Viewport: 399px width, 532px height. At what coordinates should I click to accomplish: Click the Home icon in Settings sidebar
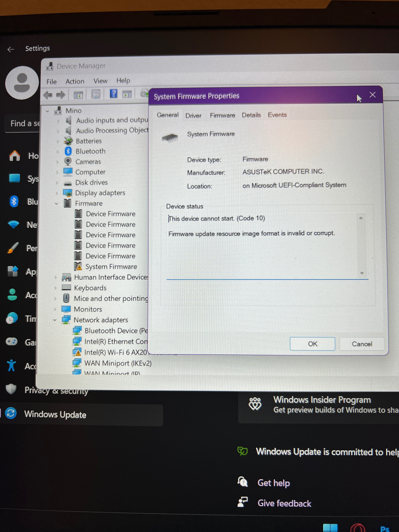click(x=14, y=156)
